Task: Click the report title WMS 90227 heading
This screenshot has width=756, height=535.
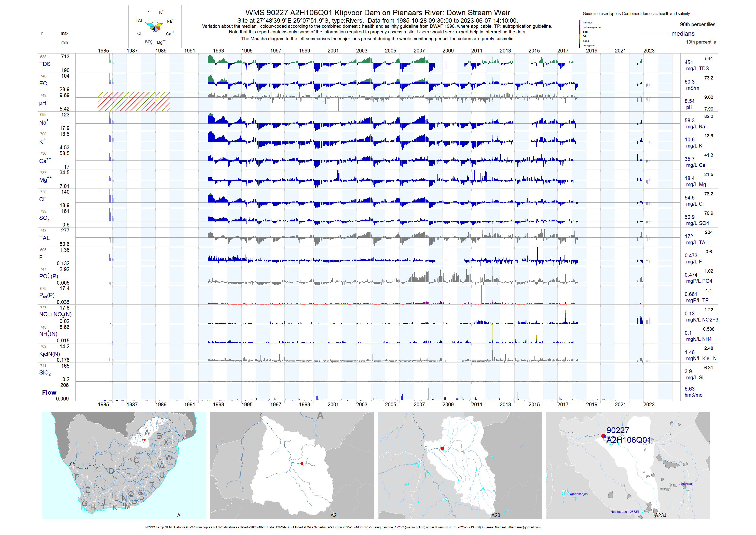Action: (377, 13)
